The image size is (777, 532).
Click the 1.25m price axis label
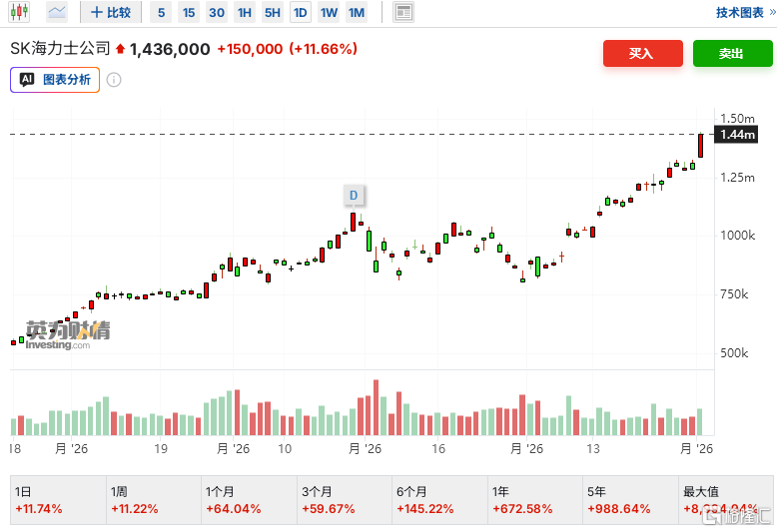(737, 178)
